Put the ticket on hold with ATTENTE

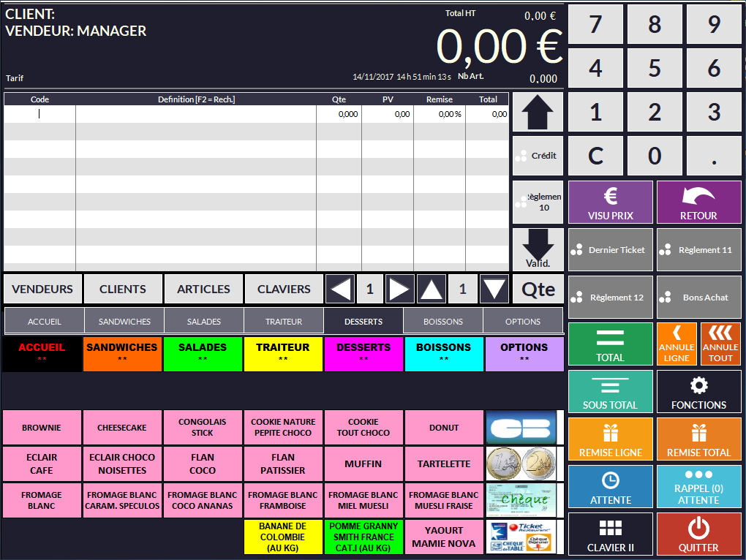coord(610,487)
